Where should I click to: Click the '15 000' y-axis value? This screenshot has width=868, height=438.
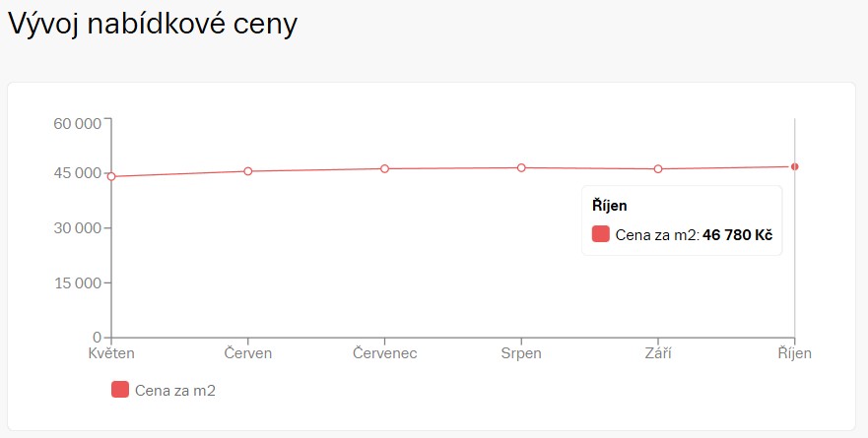[x=76, y=283]
